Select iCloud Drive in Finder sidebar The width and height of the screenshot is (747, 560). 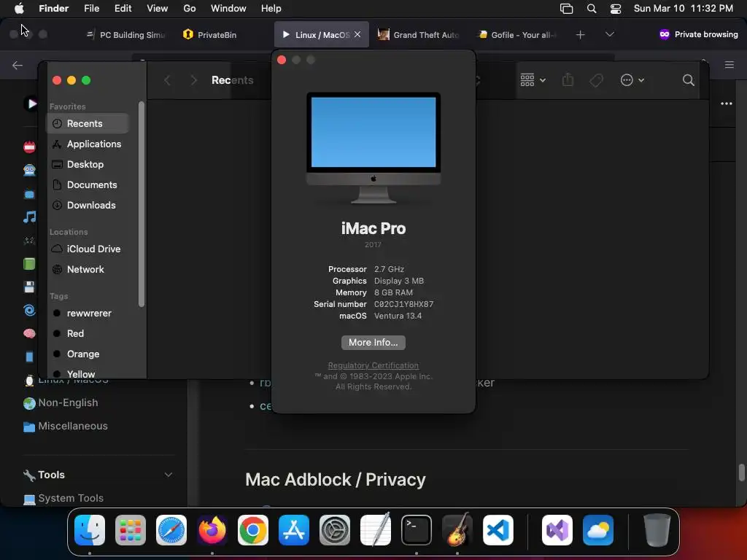[88, 249]
